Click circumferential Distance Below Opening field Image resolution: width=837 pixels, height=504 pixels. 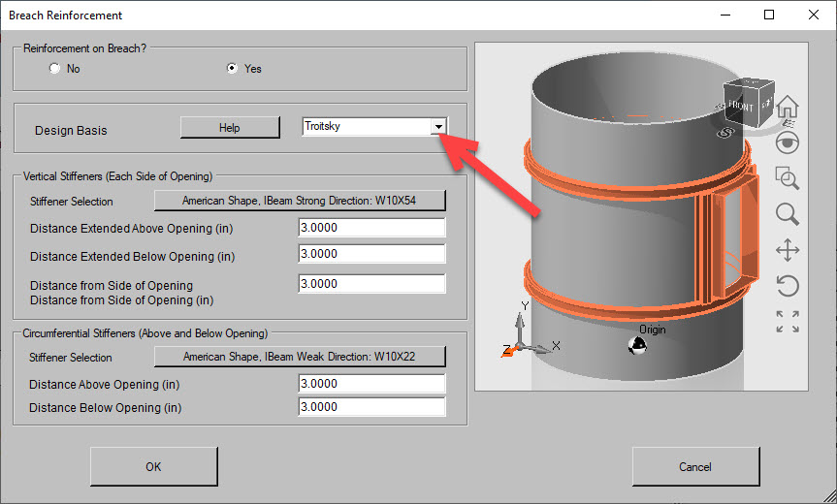371,407
